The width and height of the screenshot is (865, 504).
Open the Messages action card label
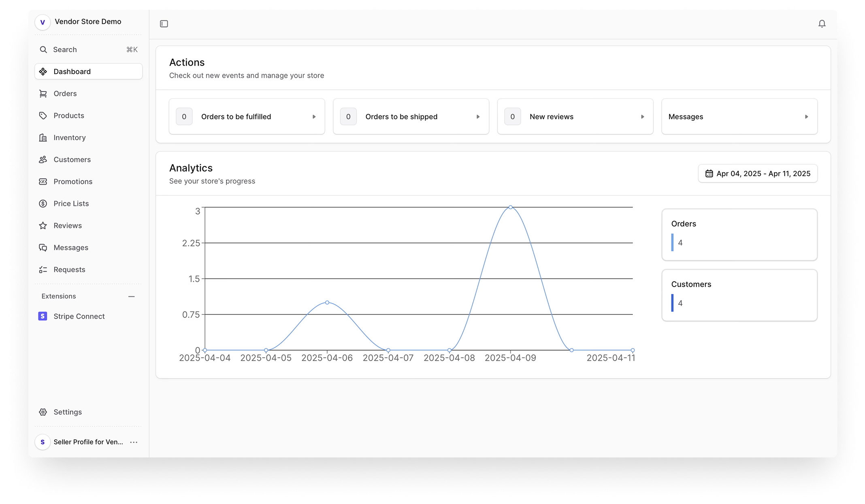coord(686,117)
